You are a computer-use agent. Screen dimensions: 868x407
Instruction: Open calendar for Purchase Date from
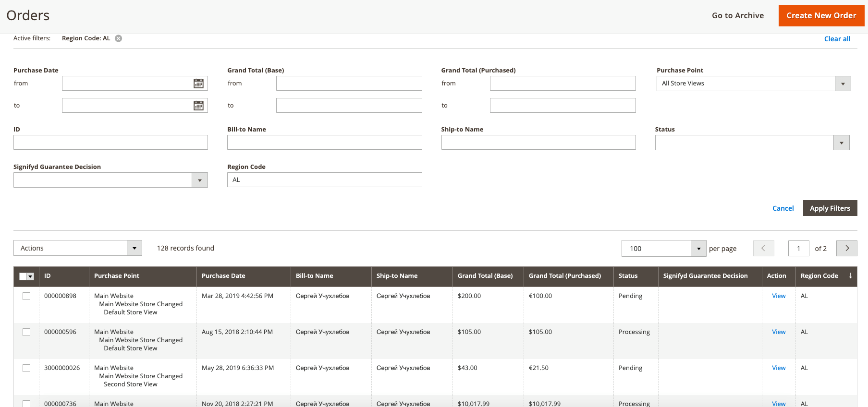coord(198,84)
